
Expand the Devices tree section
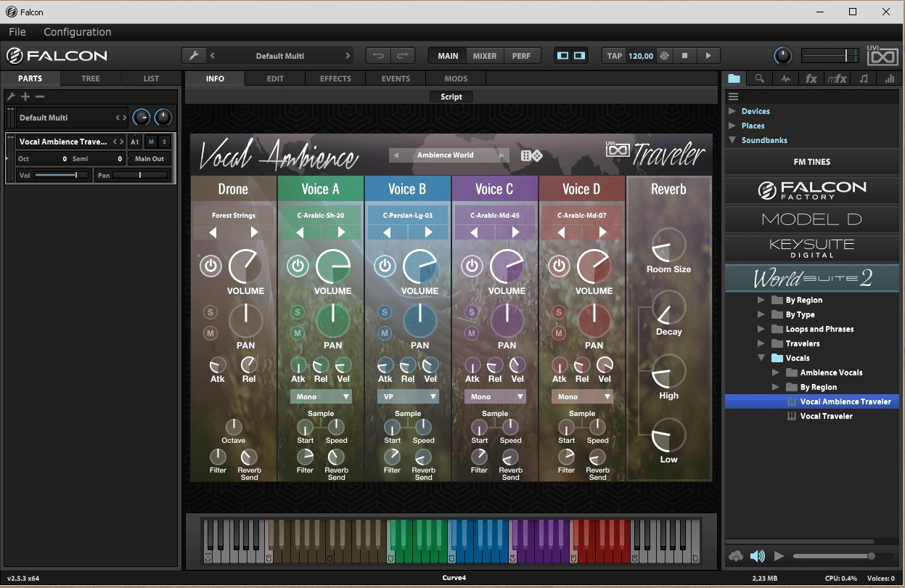[x=732, y=111]
